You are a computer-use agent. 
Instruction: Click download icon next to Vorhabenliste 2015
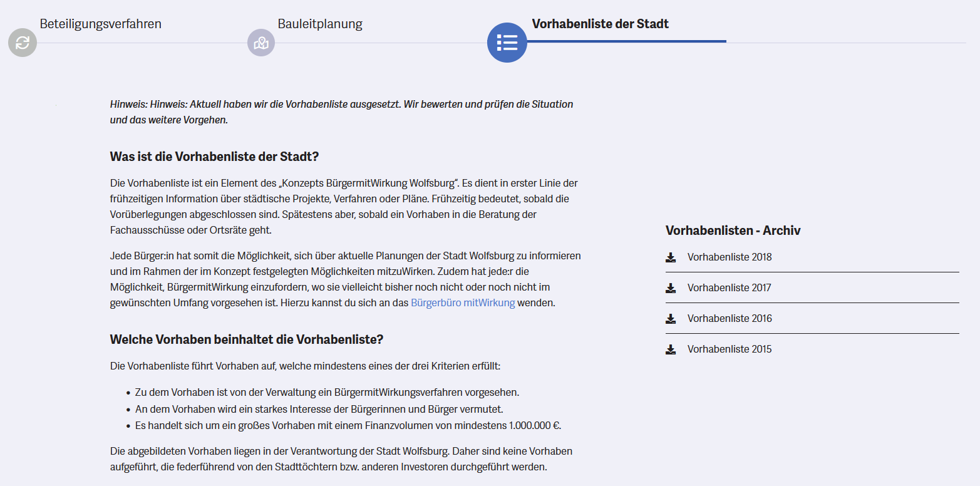(671, 349)
